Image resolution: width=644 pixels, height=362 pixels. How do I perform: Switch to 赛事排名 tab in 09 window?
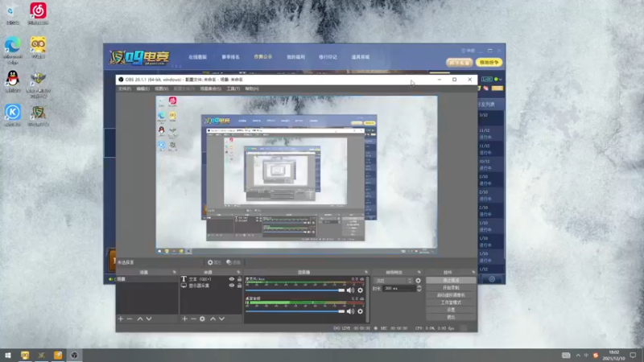(x=230, y=57)
